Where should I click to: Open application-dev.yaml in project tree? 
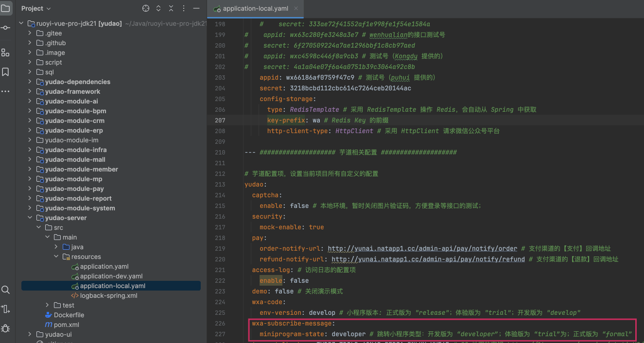pos(111,276)
